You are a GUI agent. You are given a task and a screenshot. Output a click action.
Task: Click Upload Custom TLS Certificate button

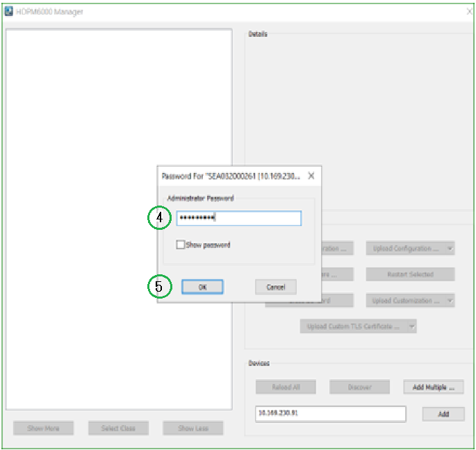point(354,326)
